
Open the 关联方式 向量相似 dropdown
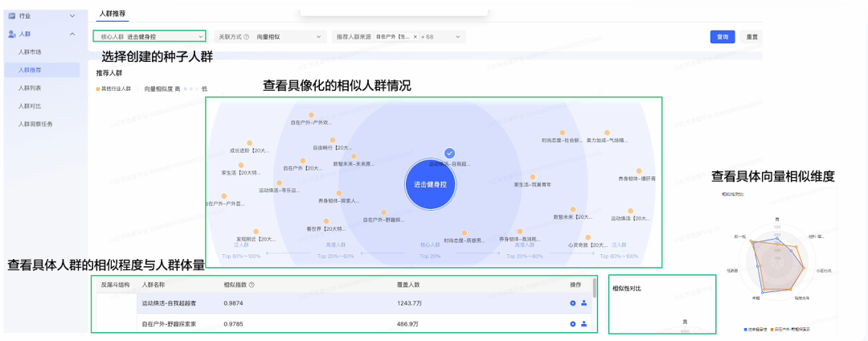point(289,37)
